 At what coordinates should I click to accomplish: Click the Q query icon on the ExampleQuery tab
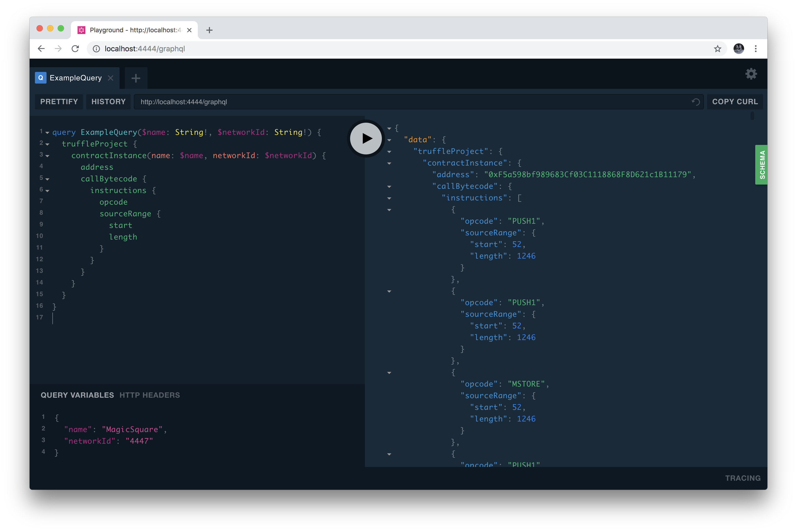pos(40,78)
